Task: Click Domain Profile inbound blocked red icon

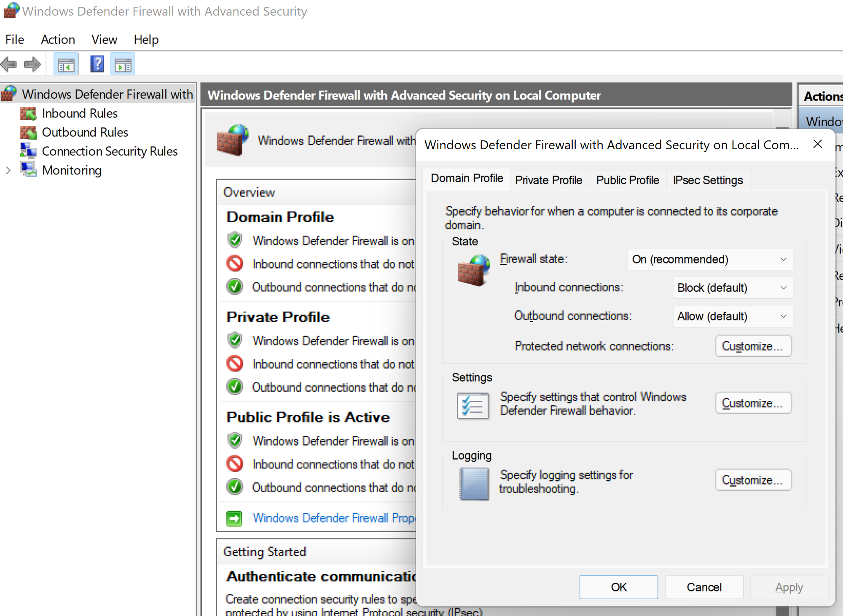Action: (235, 264)
